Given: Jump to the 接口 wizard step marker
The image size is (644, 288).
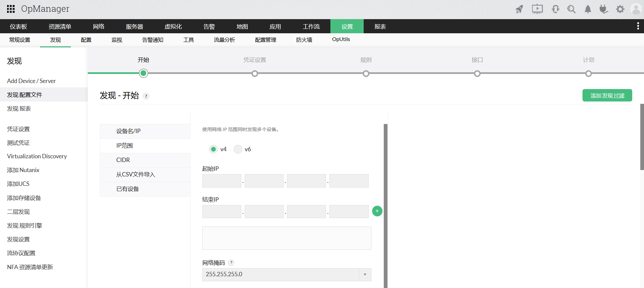Looking at the screenshot, I should [x=477, y=74].
